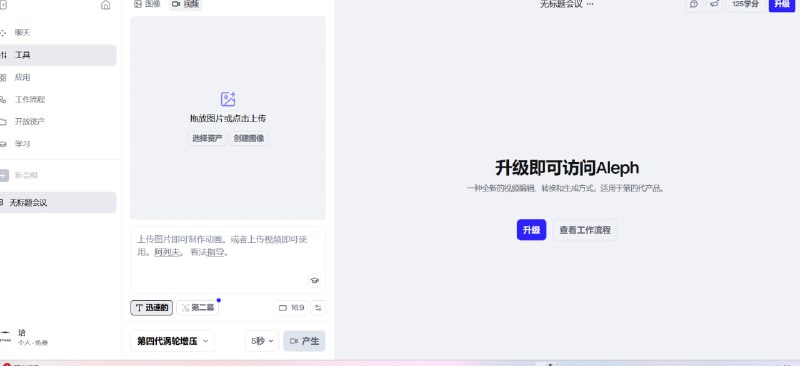
Task: Click the 125学分 credits button
Action: click(x=745, y=4)
